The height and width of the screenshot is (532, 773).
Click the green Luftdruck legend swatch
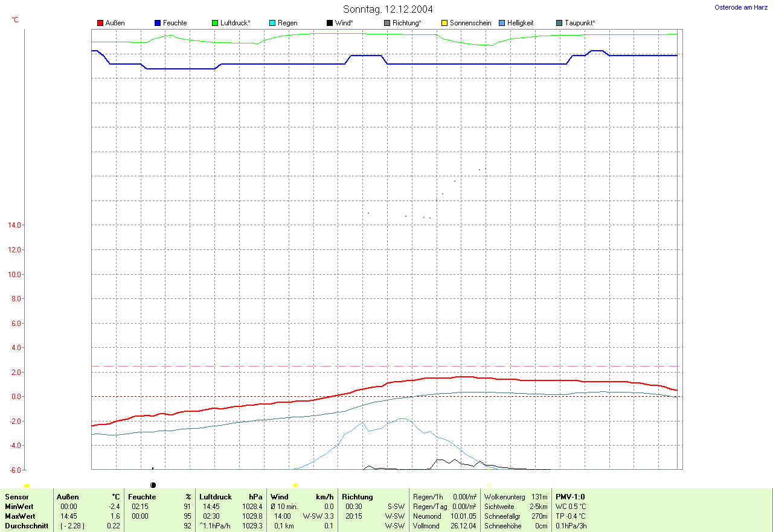(x=215, y=23)
